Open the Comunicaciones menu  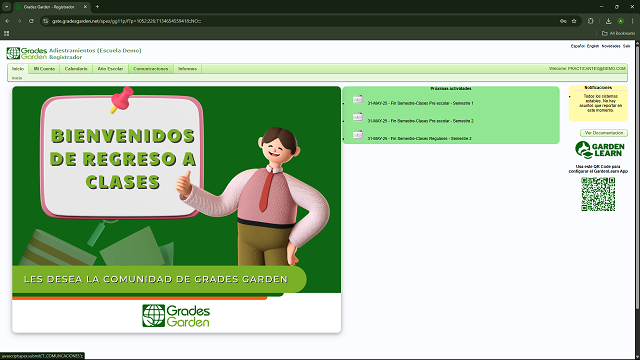point(151,69)
